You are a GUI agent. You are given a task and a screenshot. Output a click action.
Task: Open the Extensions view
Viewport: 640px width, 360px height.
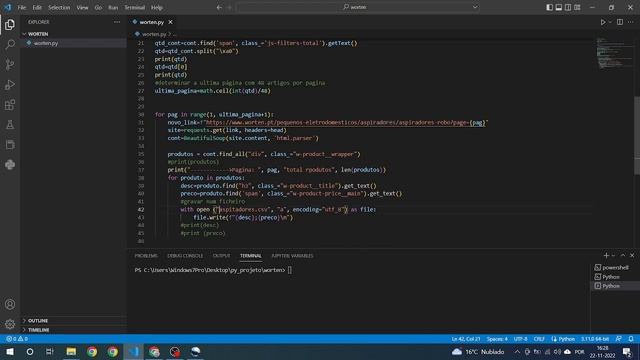pyautogui.click(x=10, y=104)
